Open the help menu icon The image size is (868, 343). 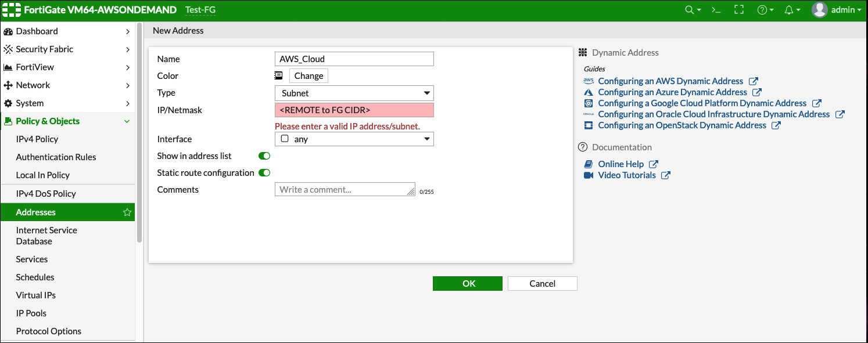coord(763,10)
